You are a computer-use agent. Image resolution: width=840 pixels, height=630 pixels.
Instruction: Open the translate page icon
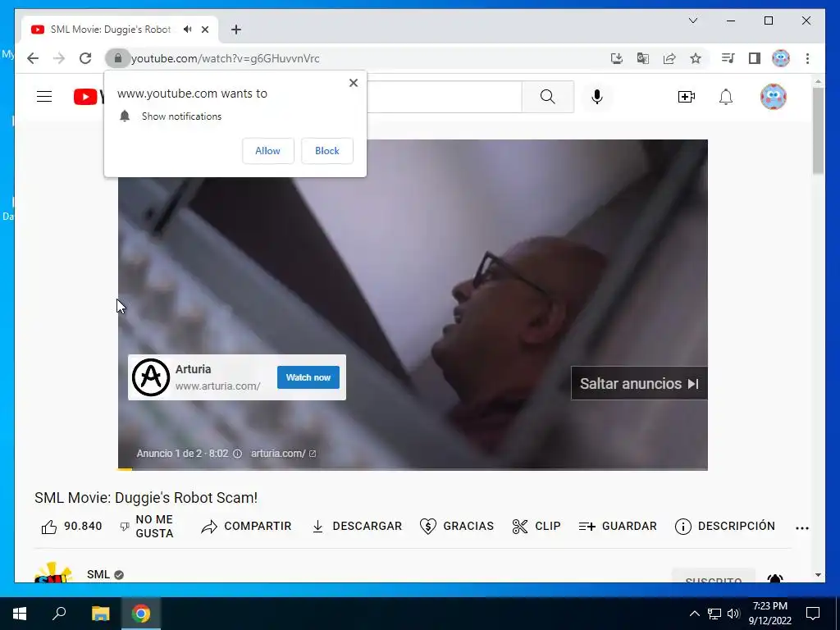643,58
